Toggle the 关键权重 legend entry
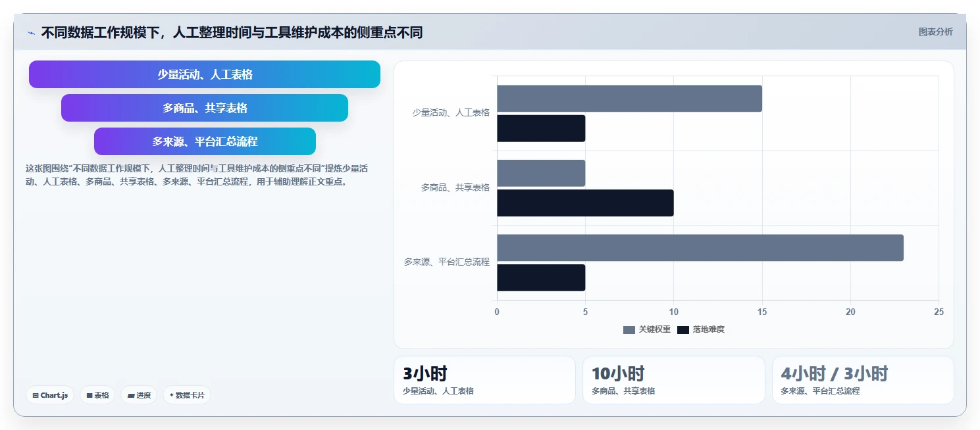980x430 pixels. coord(647,329)
